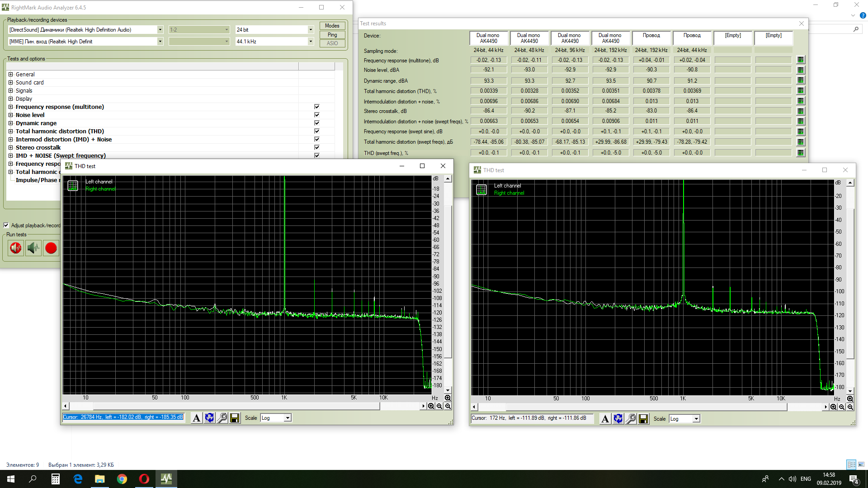Click the Modes button
Screen dimensions: 868x488
click(332, 26)
